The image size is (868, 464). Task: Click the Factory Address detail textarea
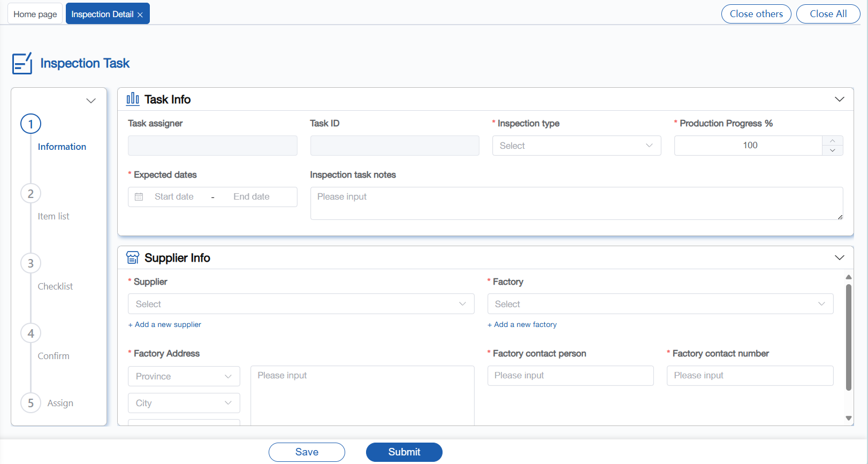[x=362, y=395]
